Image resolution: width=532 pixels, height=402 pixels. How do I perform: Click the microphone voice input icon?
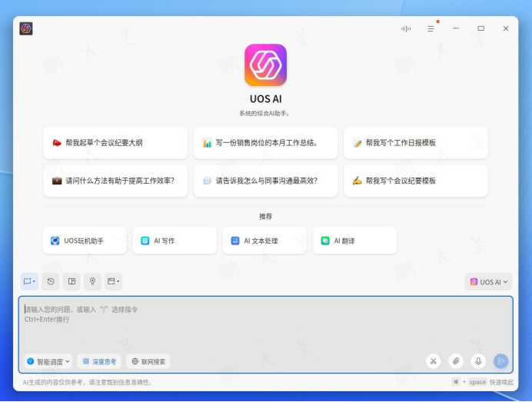[478, 361]
